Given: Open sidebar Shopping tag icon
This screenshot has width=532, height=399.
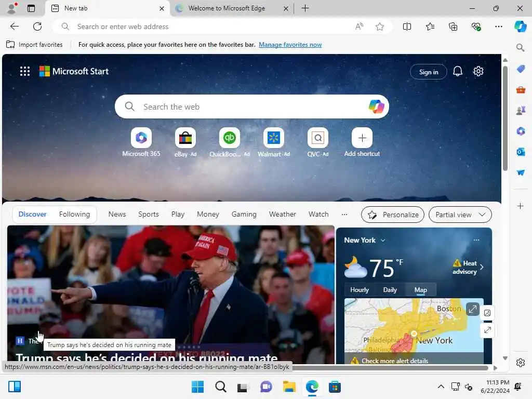Looking at the screenshot, I should [x=521, y=69].
